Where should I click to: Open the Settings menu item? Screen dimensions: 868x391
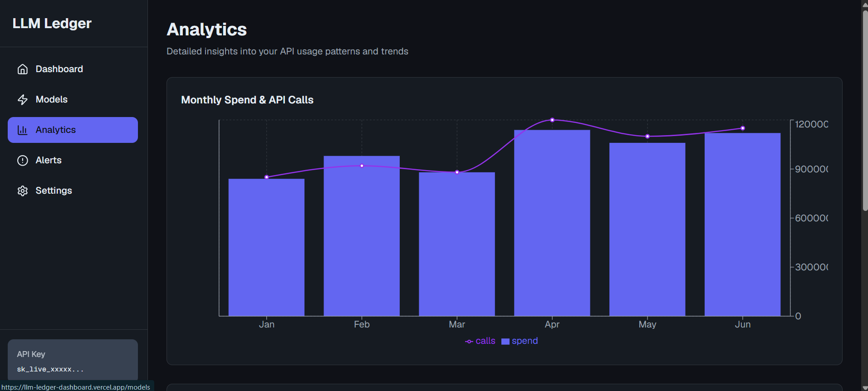73,191
